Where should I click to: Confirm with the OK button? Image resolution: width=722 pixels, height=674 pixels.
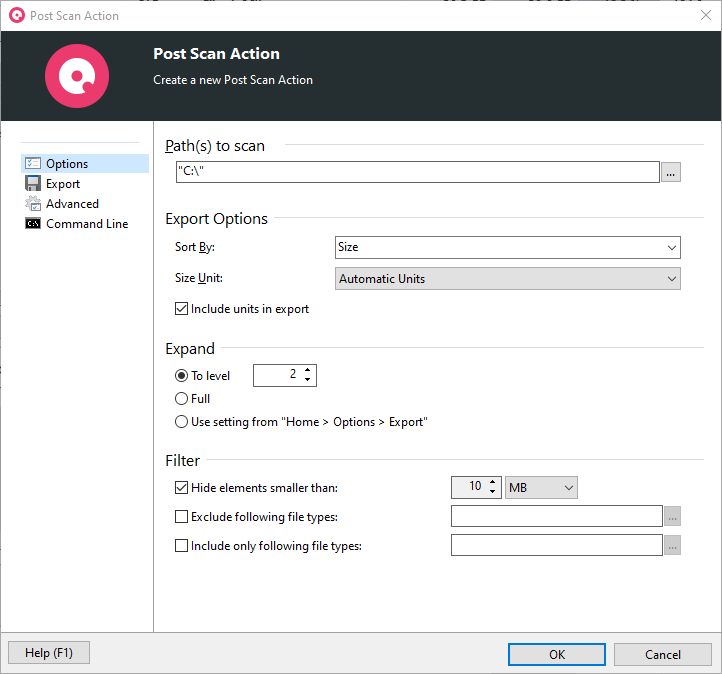[556, 654]
